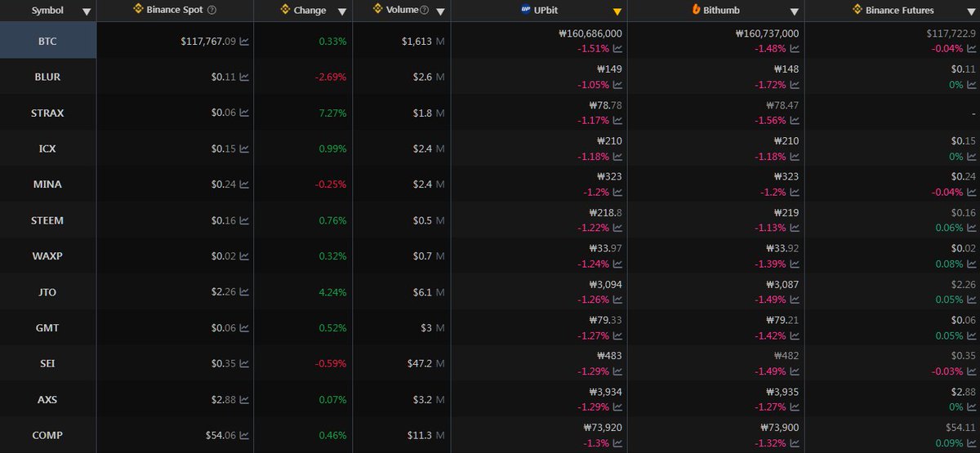Select the GMT symbol cell

tap(48, 328)
